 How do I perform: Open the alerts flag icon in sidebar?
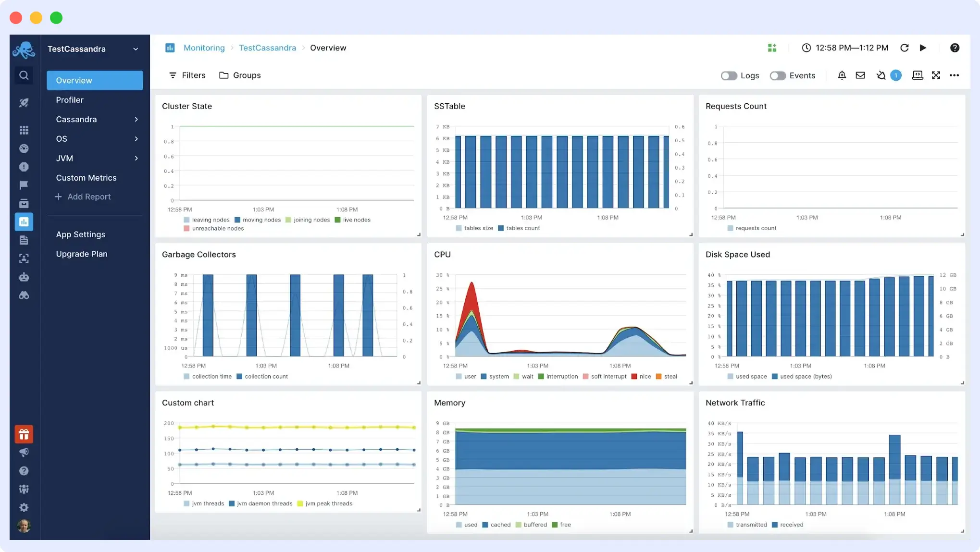(24, 185)
